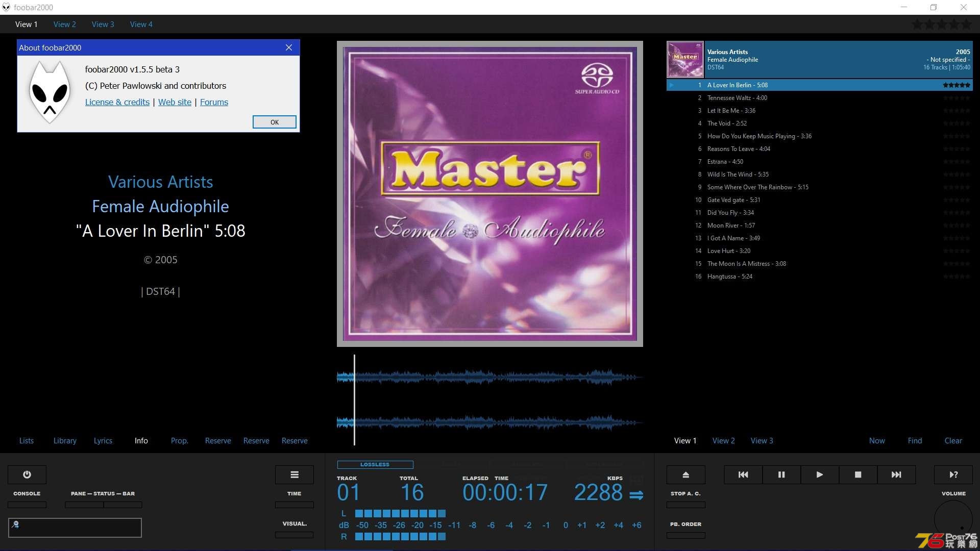The width and height of the screenshot is (980, 551).
Task: Click the Eject/Stop A.C. icon
Action: click(x=686, y=474)
